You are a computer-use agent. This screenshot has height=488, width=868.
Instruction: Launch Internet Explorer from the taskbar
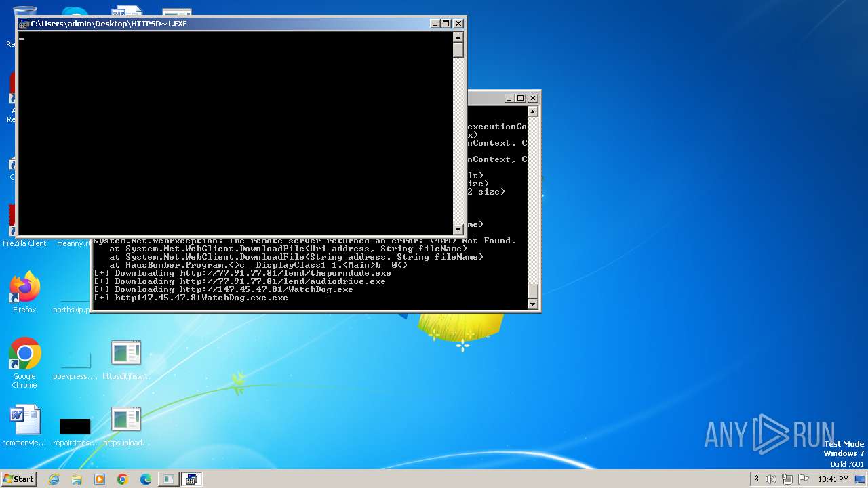[54, 479]
